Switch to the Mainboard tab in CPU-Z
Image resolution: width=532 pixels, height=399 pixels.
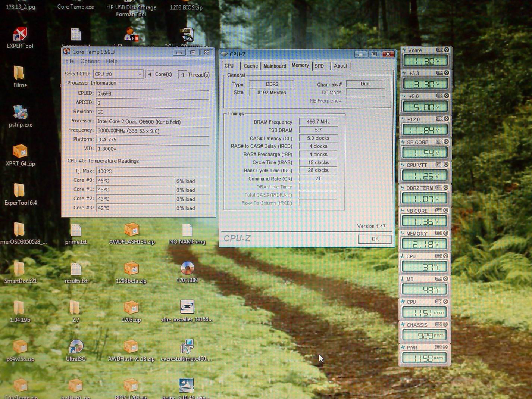[275, 66]
